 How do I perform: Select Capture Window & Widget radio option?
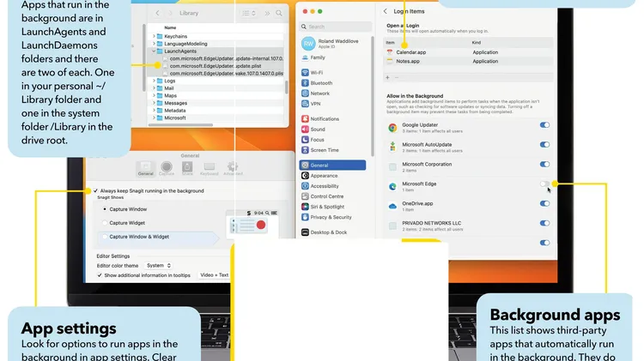[x=105, y=237]
